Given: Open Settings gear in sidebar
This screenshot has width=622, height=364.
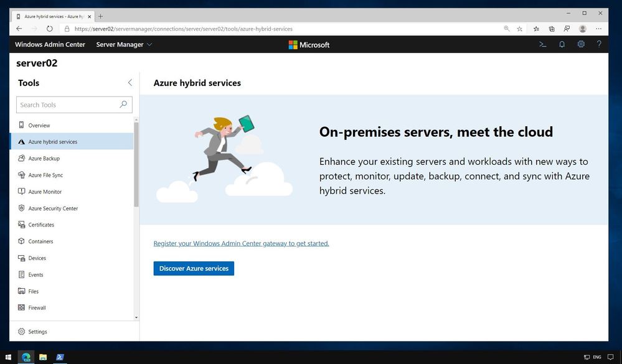Looking at the screenshot, I should (21, 332).
